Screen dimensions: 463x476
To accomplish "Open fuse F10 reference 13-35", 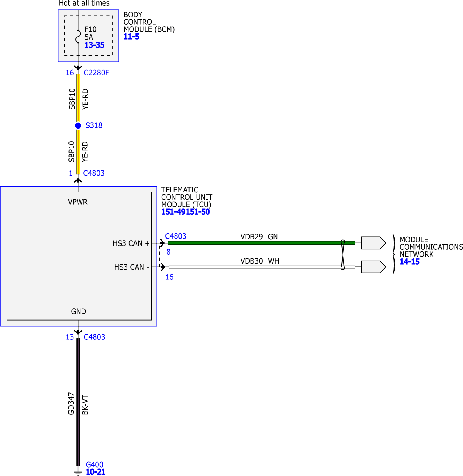I will (x=94, y=45).
